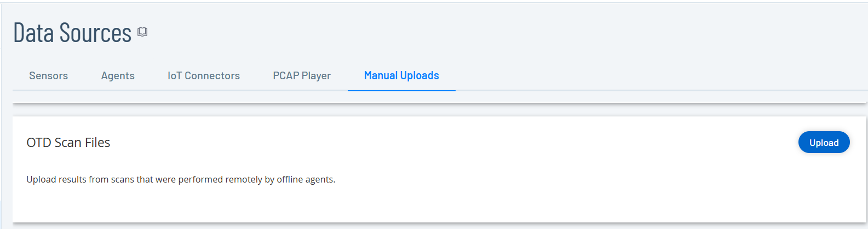868x229 pixels.
Task: Show PCAP Player data sources
Action: 302,75
